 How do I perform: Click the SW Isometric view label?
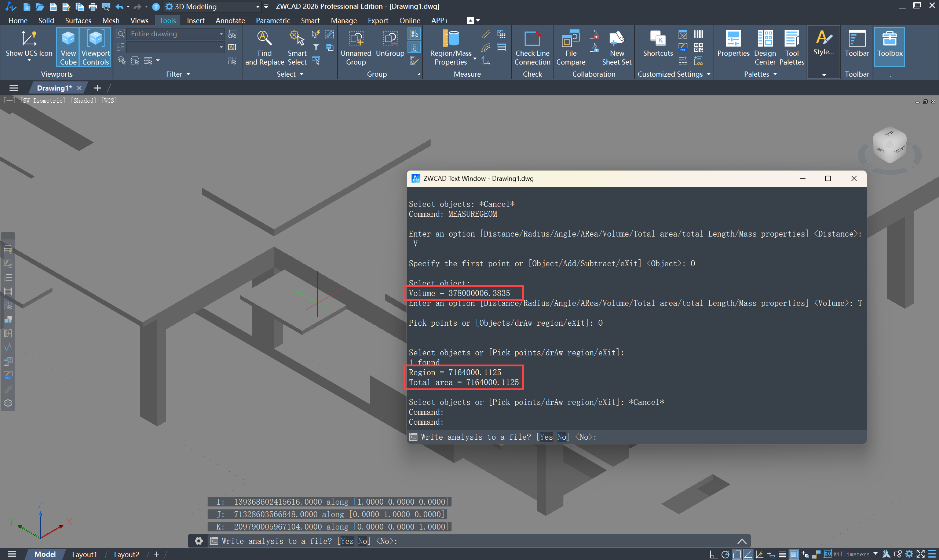pyautogui.click(x=43, y=100)
